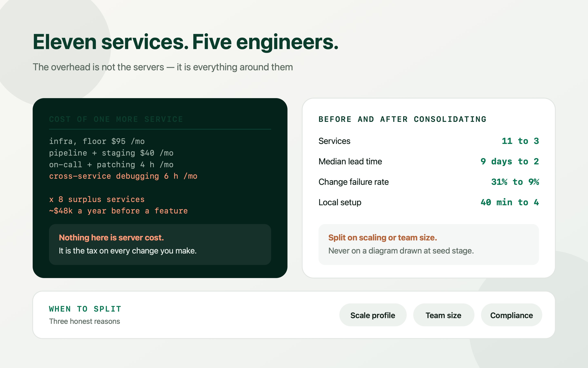Click 'Split on scaling or team size.' callout
The height and width of the screenshot is (368, 588).
382,238
